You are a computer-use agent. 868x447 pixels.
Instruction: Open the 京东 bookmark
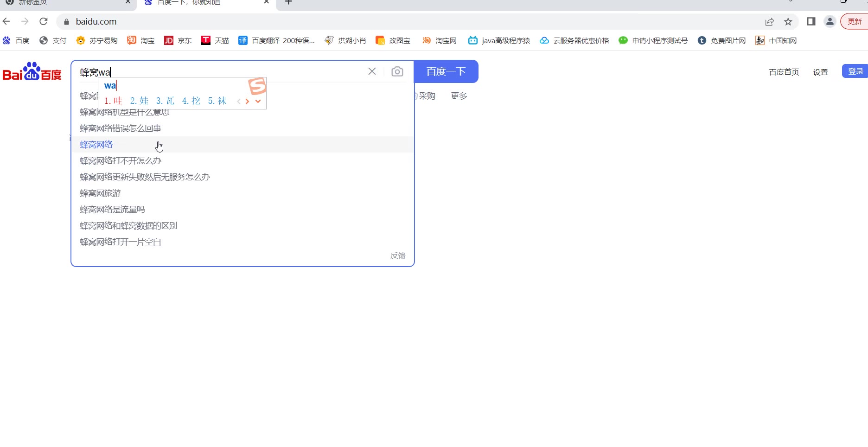(178, 41)
